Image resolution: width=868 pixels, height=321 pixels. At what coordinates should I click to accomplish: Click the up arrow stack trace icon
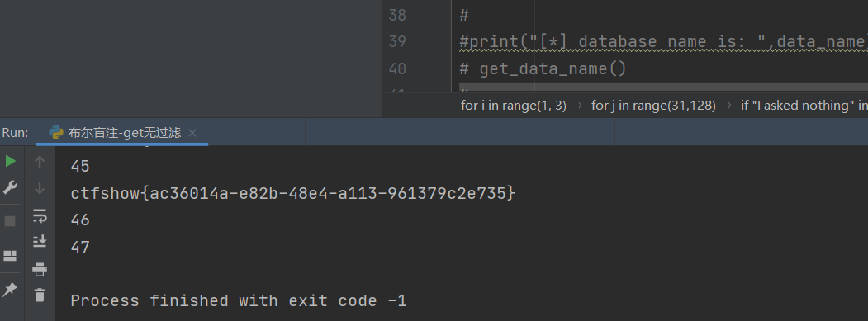pyautogui.click(x=40, y=162)
